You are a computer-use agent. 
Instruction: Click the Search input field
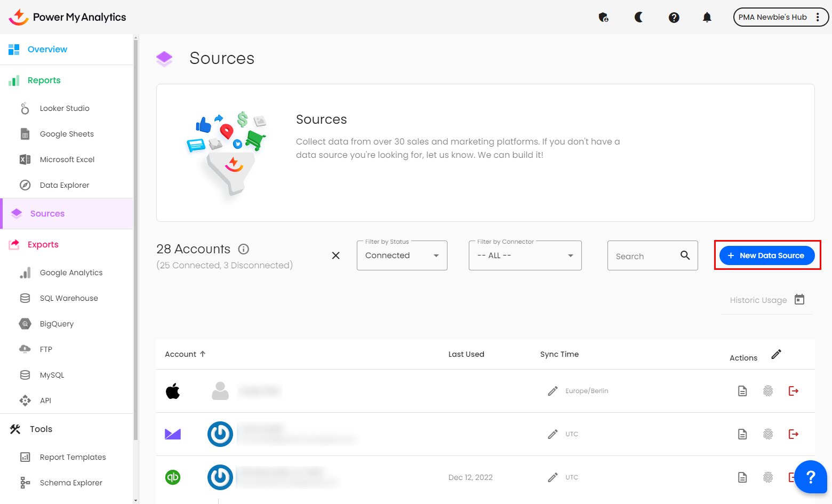click(645, 256)
